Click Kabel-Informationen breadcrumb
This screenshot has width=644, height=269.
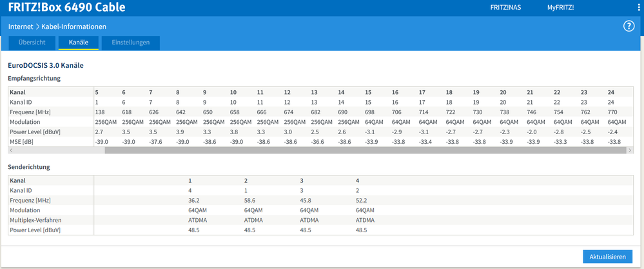click(74, 26)
